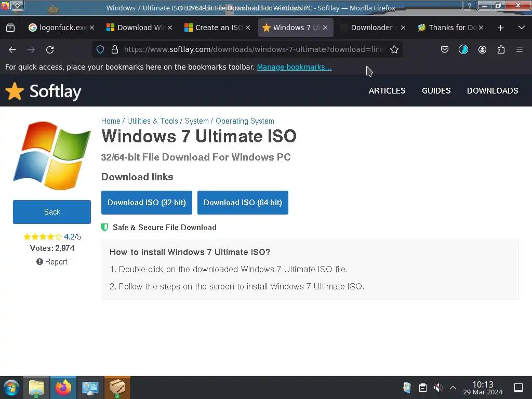Click the Windows 7 Ultimate ISO heading
This screenshot has height=399, width=532.
199,137
